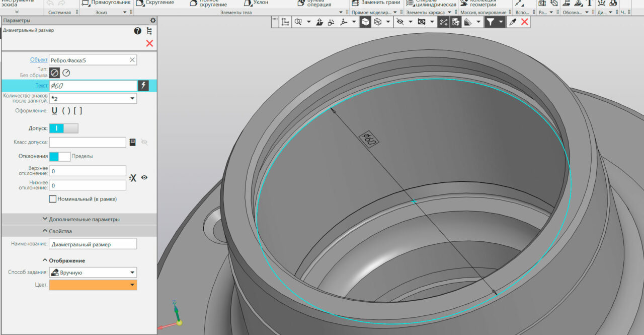Click the Верхнее отклонение input field
The image size is (644, 335).
88,171
